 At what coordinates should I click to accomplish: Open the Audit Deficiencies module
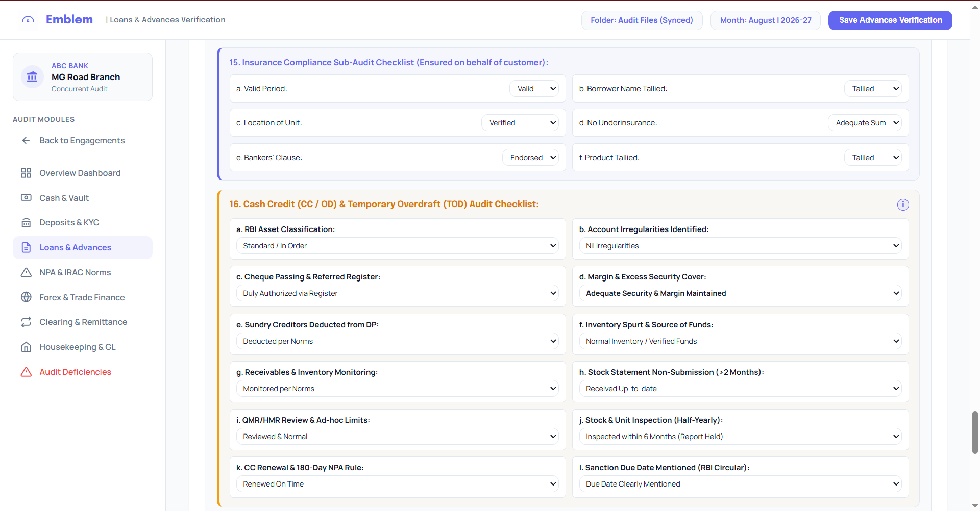[x=83, y=372]
